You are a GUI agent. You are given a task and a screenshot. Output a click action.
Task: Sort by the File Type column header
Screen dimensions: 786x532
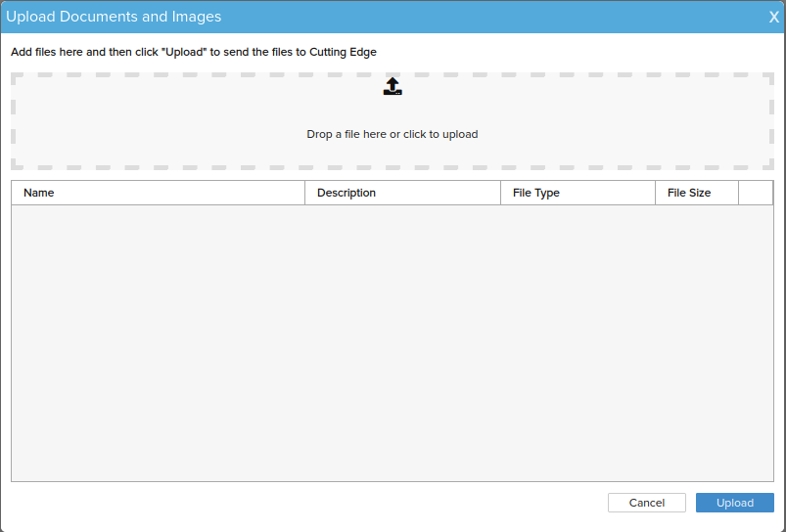coord(578,193)
